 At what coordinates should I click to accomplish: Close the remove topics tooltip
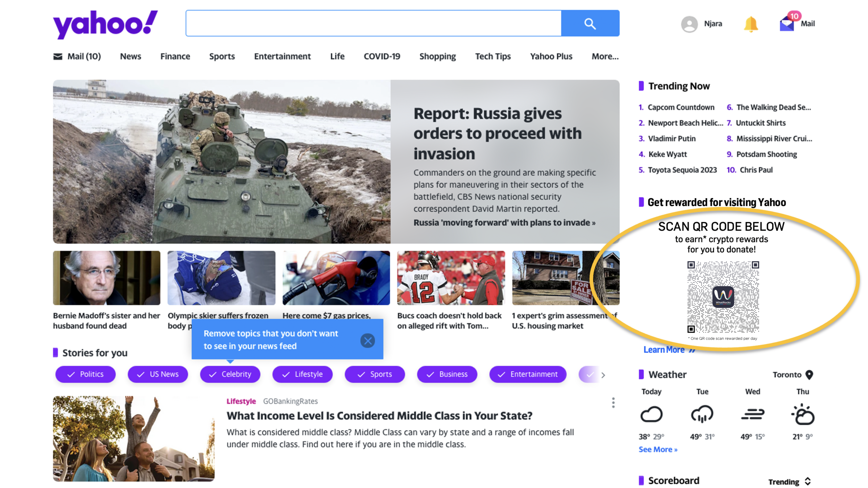[367, 340]
